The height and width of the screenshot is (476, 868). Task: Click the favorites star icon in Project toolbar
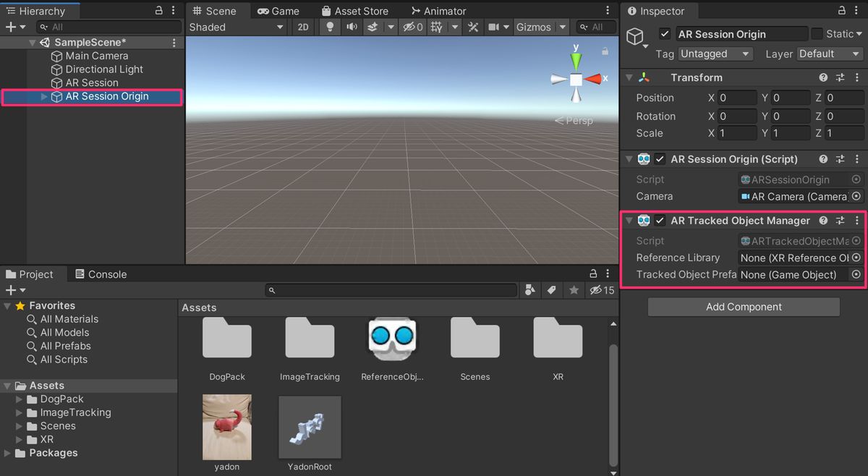pos(574,290)
